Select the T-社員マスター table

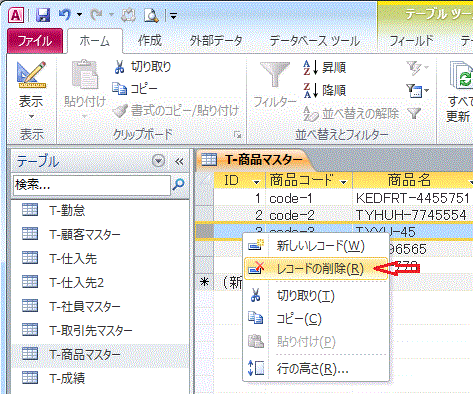pos(100,306)
